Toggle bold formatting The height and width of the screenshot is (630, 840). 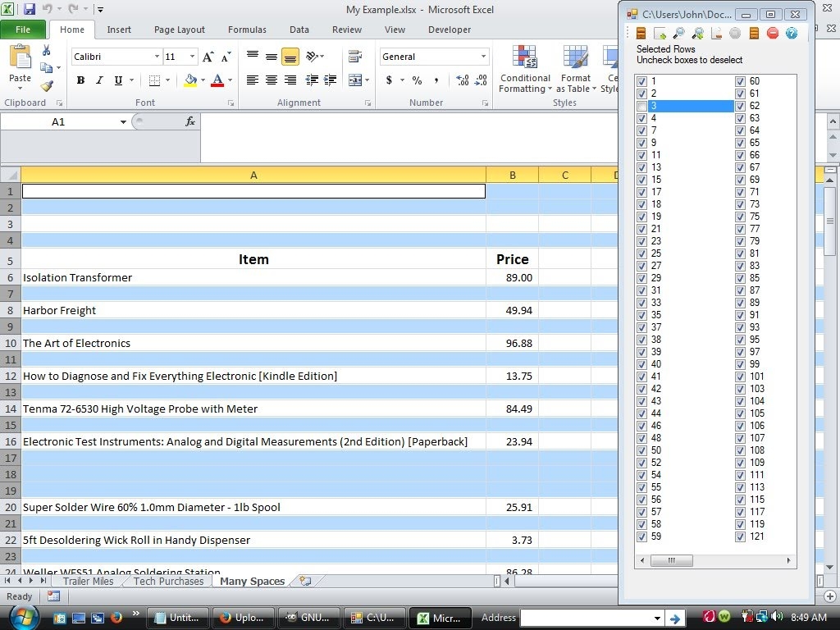click(80, 80)
